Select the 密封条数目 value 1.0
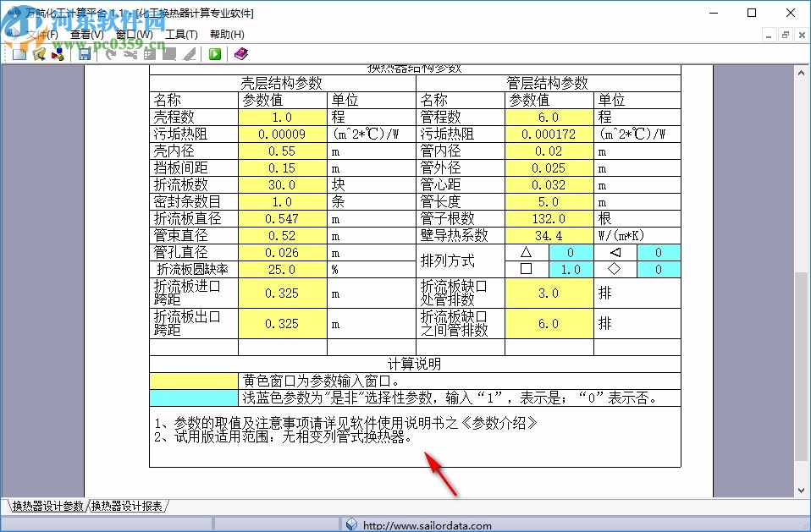The height and width of the screenshot is (532, 811). point(283,202)
